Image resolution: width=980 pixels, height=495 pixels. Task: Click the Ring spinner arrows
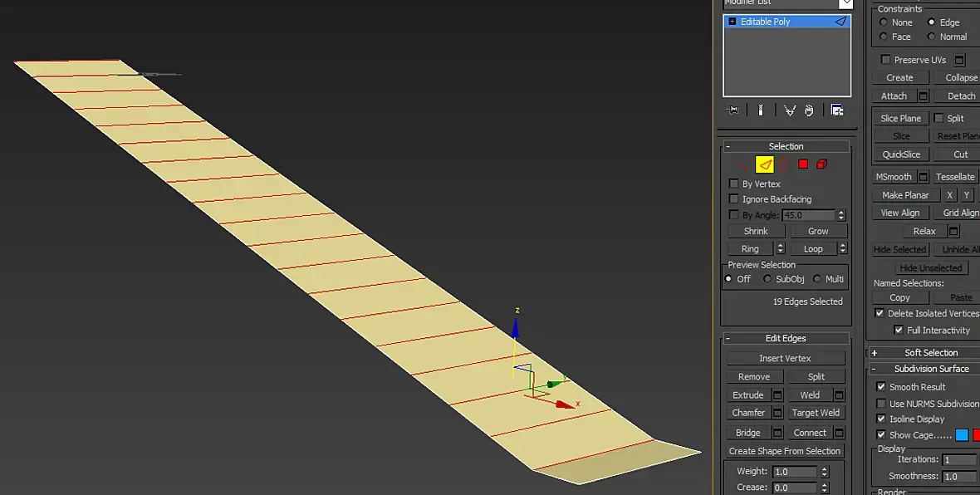point(780,249)
